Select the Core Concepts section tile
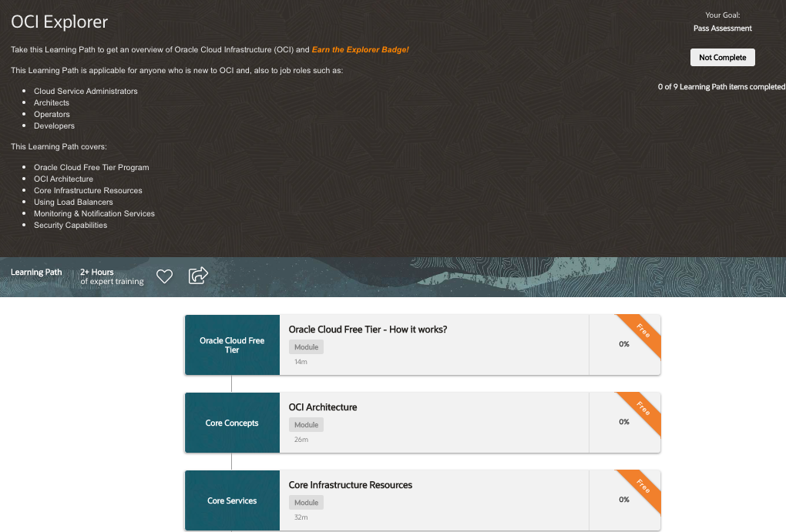786x532 pixels. click(x=232, y=423)
